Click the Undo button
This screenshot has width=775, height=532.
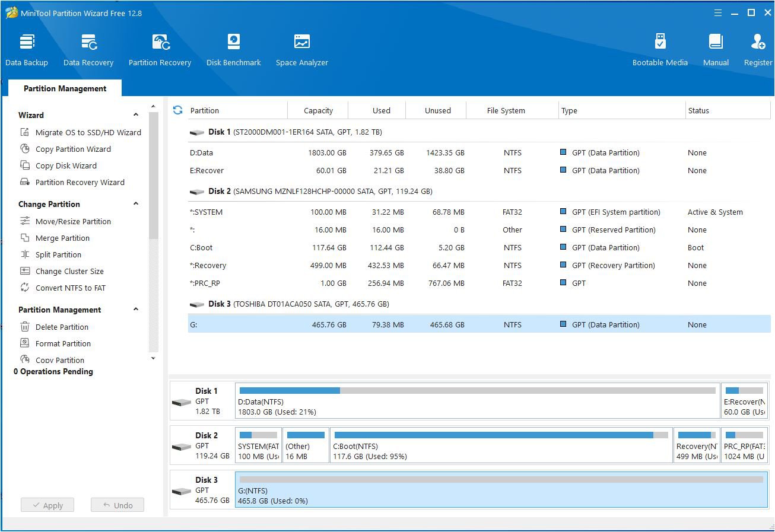117,505
